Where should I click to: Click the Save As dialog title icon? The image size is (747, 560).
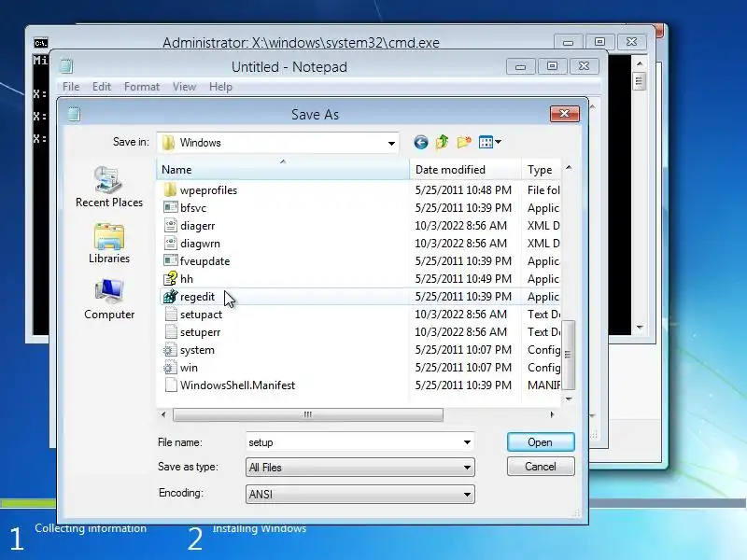pyautogui.click(x=74, y=114)
